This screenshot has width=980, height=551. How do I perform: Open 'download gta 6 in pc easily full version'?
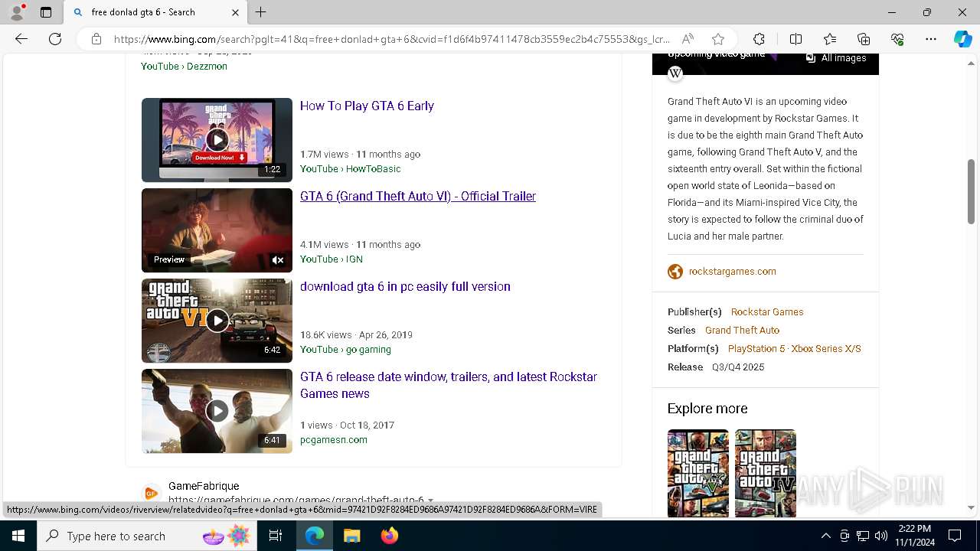coord(405,286)
